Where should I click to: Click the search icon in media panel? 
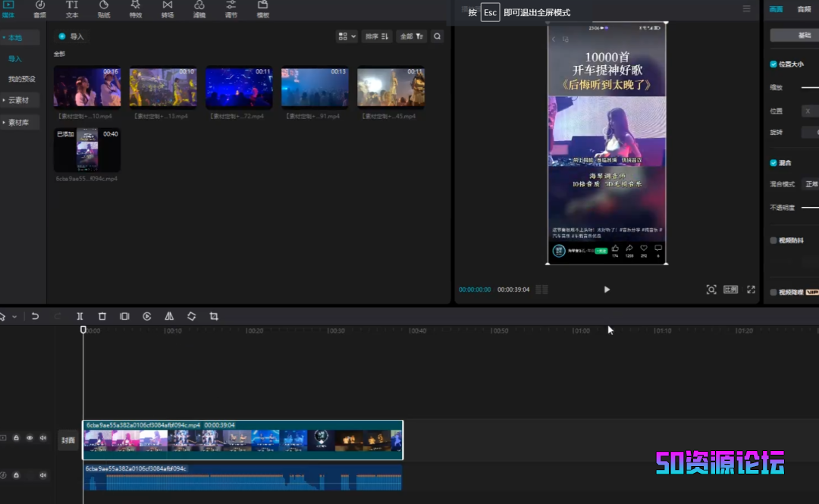pos(437,36)
